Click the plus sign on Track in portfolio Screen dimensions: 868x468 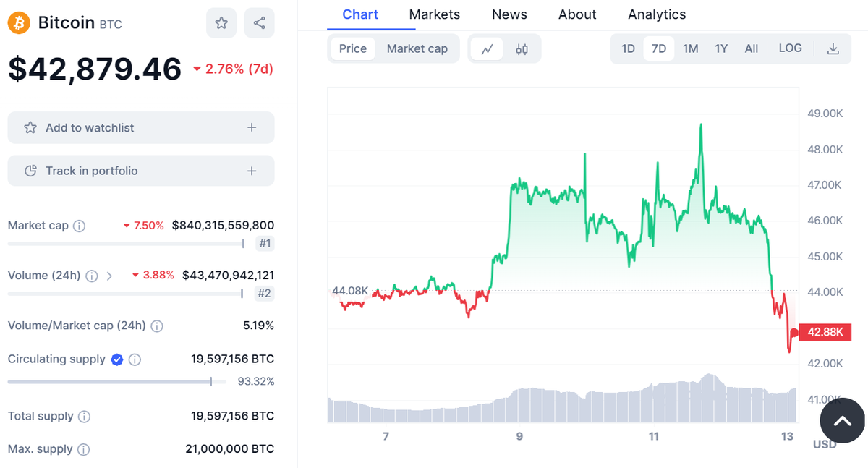click(x=252, y=171)
